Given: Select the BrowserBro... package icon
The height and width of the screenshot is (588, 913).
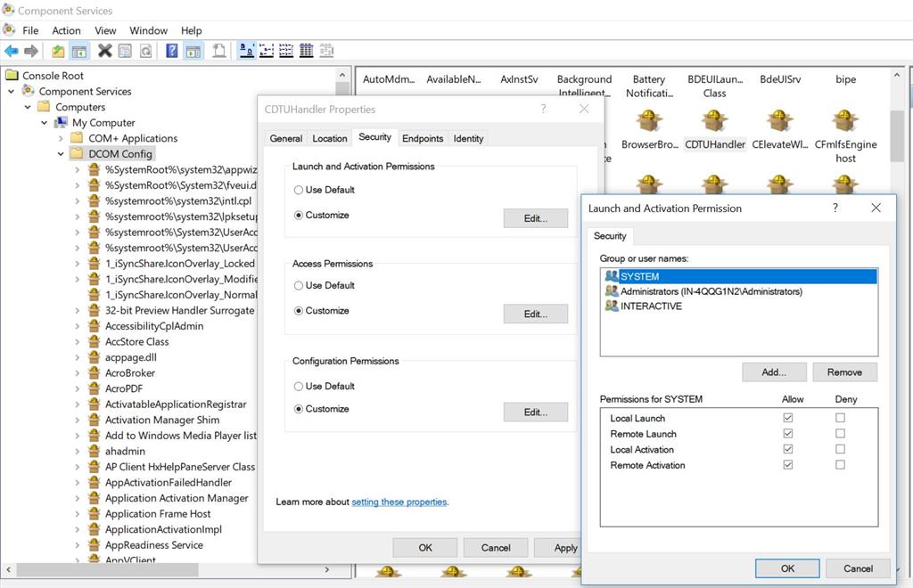Looking at the screenshot, I should 649,121.
